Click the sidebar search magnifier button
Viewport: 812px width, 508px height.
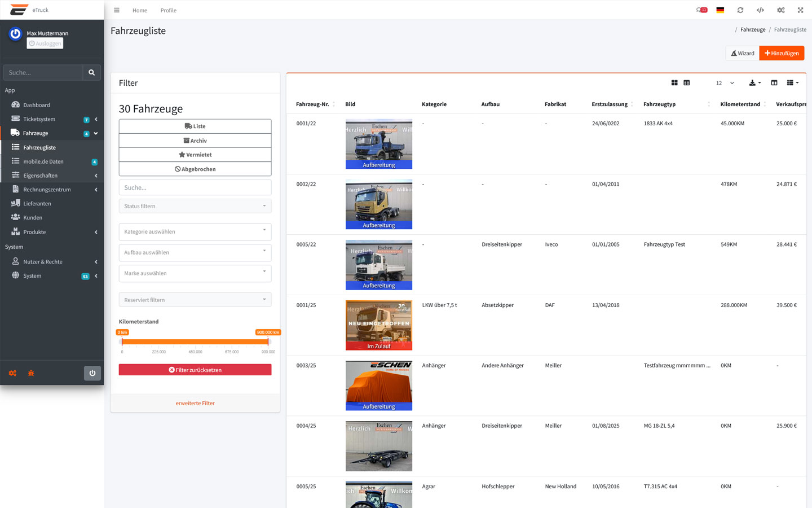coord(92,72)
